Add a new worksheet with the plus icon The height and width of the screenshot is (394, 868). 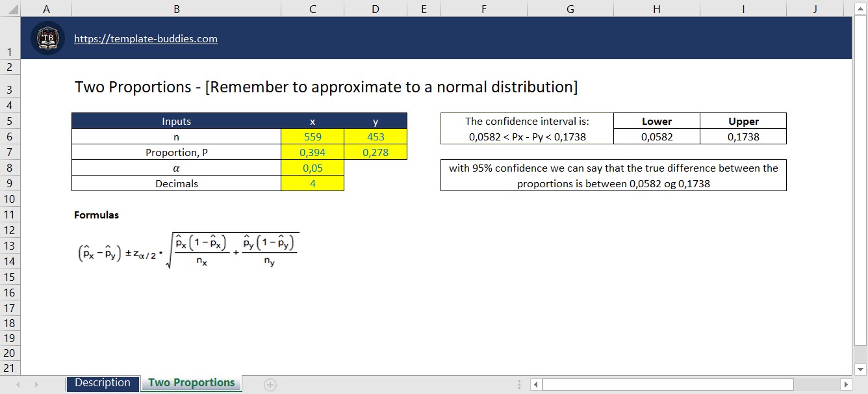(x=270, y=384)
